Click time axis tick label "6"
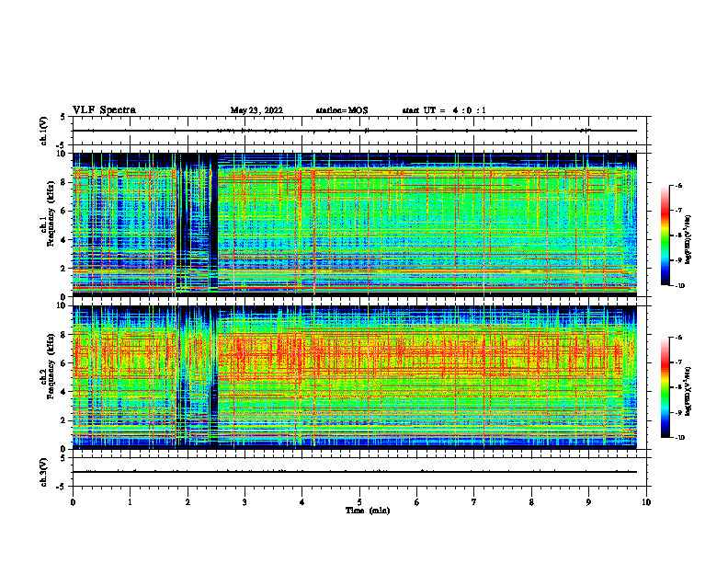728x563 pixels. pyautogui.click(x=417, y=502)
